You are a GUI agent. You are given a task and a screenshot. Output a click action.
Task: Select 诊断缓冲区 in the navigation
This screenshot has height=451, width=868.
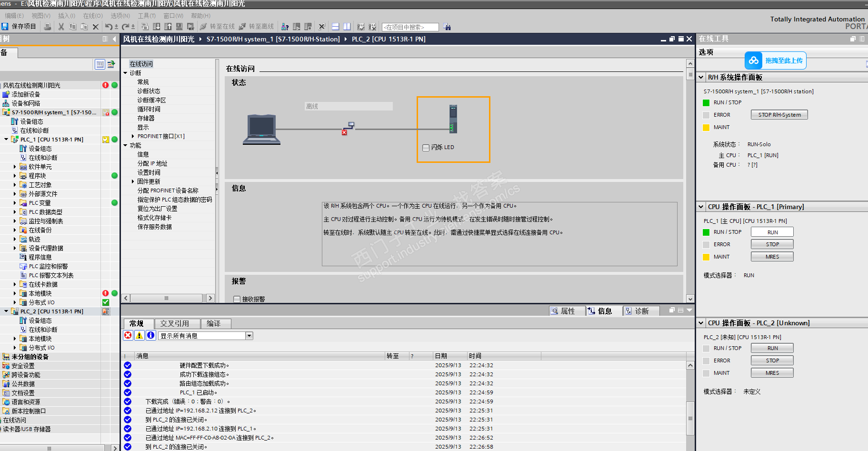click(x=151, y=100)
